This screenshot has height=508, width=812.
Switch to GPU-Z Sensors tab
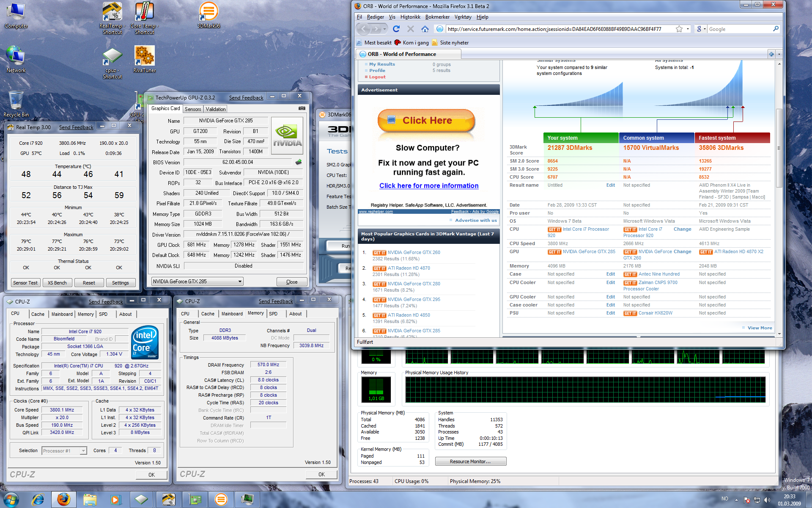pyautogui.click(x=193, y=109)
